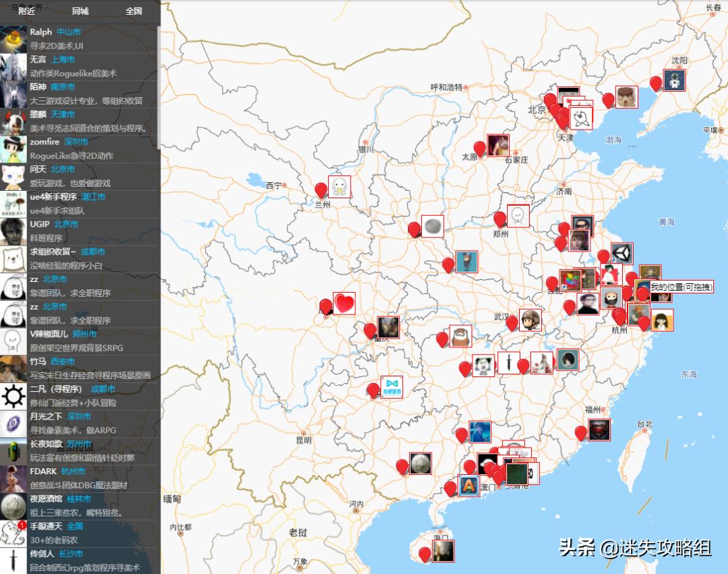Click the red pin near 福州
This screenshot has height=574, width=728.
point(581,434)
